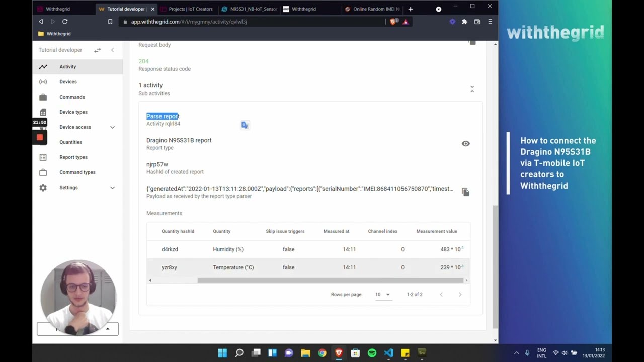Switch to the N95S31_NB-IoT_Sensor tab
This screenshot has height=362, width=644.
click(x=249, y=9)
